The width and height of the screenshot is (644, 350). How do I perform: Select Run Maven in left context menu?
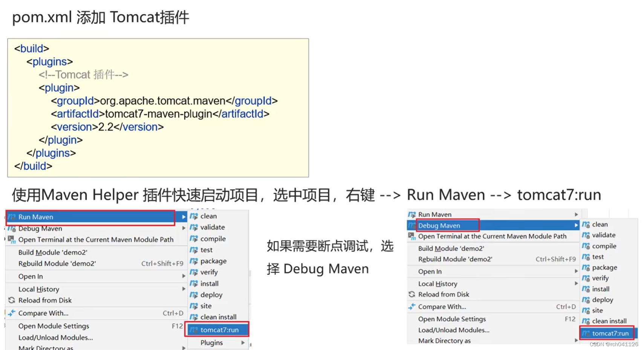click(96, 217)
